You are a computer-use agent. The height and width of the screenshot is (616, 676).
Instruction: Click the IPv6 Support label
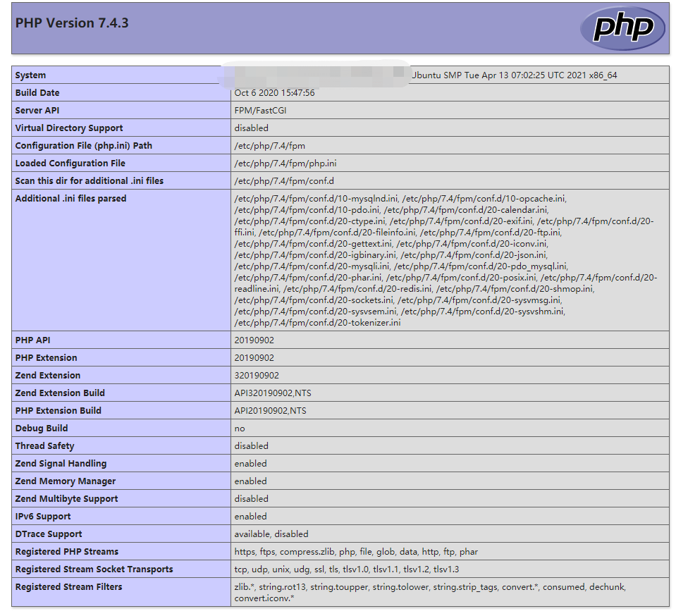click(x=43, y=517)
